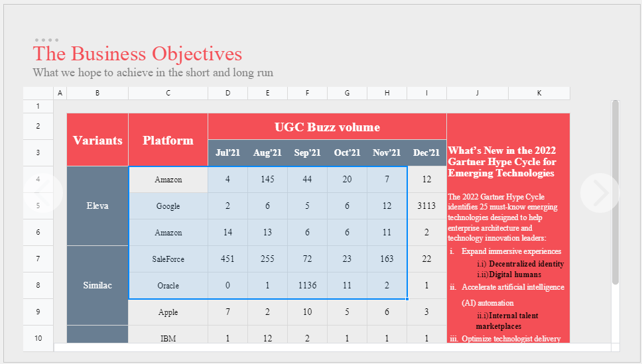Image resolution: width=642 pixels, height=364 pixels.
Task: Select row 8 header
Action: coord(38,285)
